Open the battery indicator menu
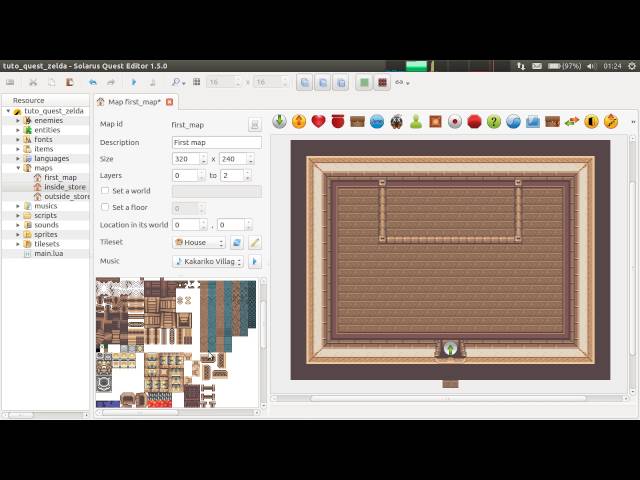 coord(564,66)
